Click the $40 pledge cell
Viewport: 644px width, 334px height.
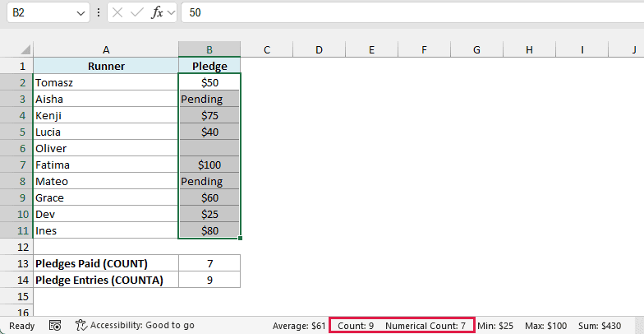(x=209, y=132)
